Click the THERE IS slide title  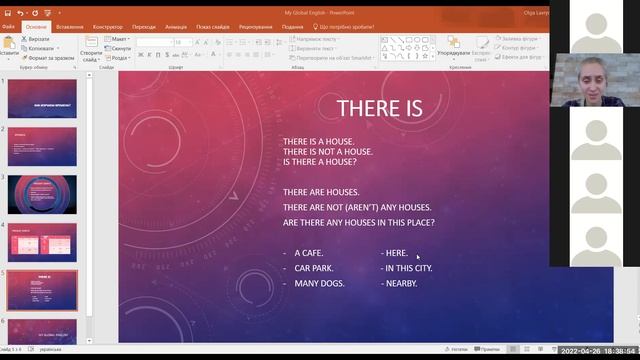click(x=380, y=109)
